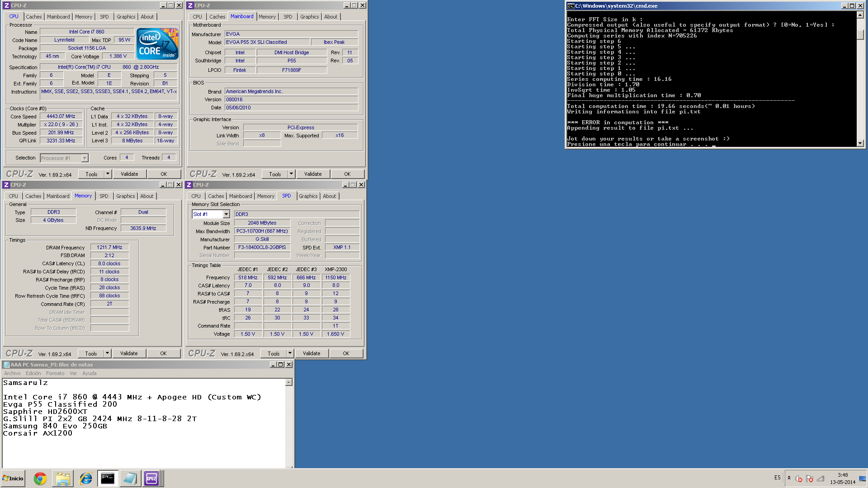Image resolution: width=868 pixels, height=488 pixels.
Task: Click Notepad scrollbar up arrow
Action: pos(289,382)
